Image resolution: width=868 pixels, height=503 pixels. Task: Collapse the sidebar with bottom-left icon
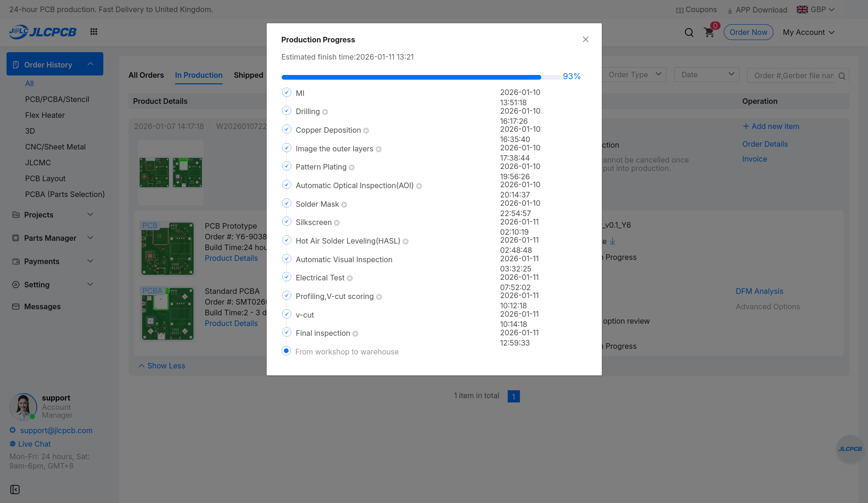[x=15, y=489]
